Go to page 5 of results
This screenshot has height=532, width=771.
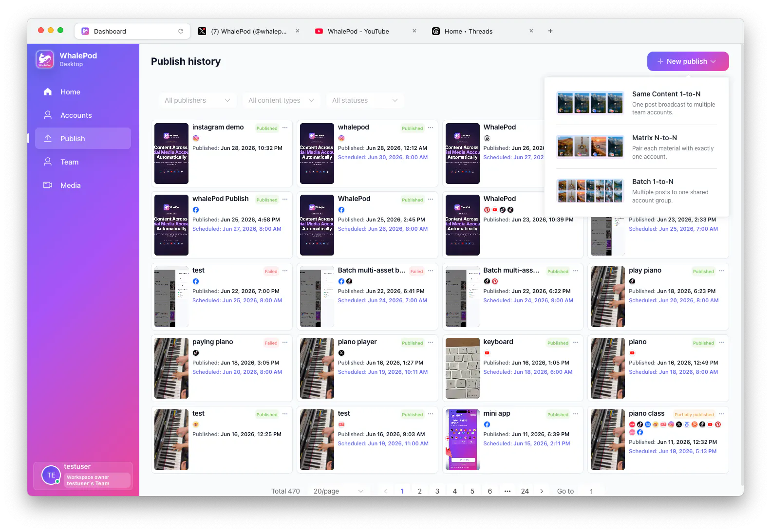[x=472, y=491]
